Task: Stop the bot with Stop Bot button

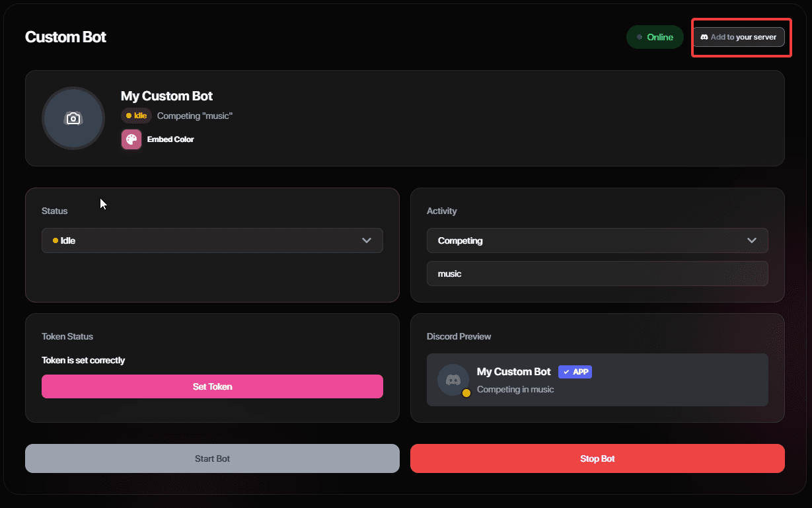Action: [597, 458]
